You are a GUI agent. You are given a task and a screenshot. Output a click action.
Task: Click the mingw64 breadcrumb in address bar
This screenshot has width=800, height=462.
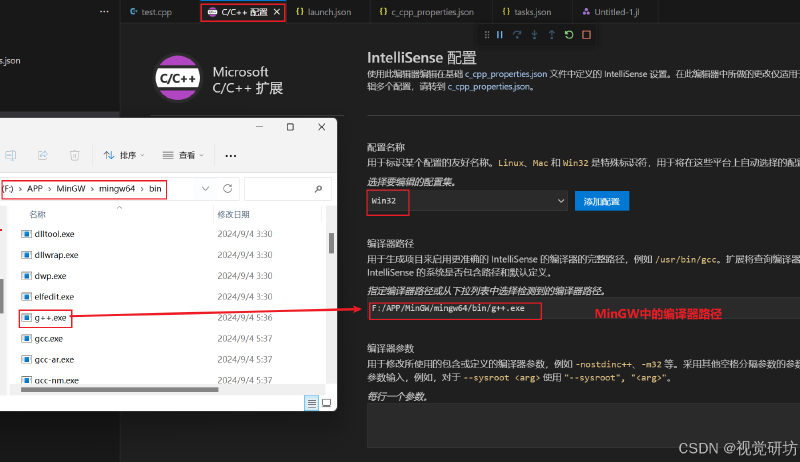(117, 189)
